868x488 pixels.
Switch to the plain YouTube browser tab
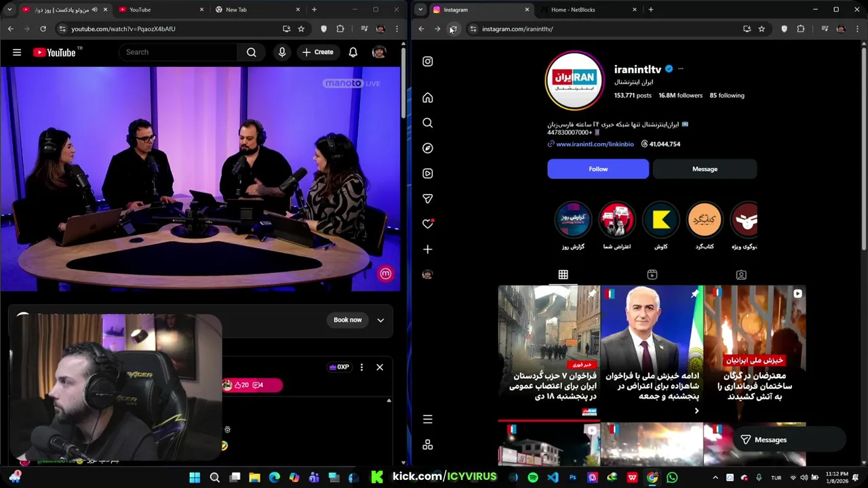tap(161, 9)
